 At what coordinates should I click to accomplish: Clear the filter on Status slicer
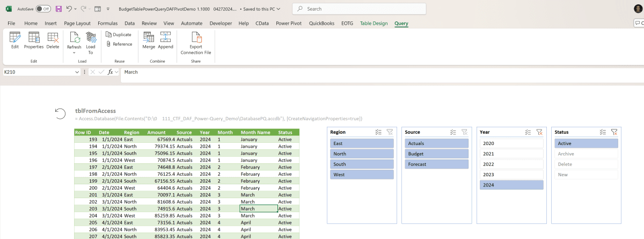[614, 132]
